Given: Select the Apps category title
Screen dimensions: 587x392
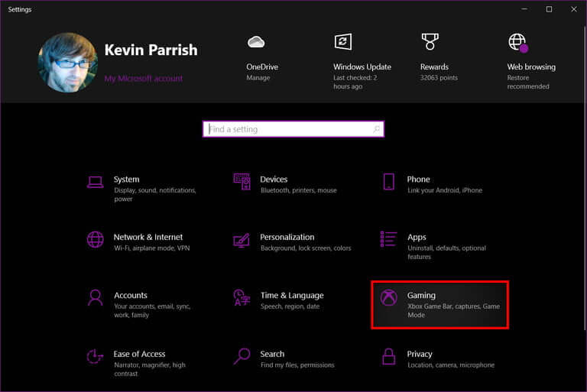Looking at the screenshot, I should click(417, 238).
